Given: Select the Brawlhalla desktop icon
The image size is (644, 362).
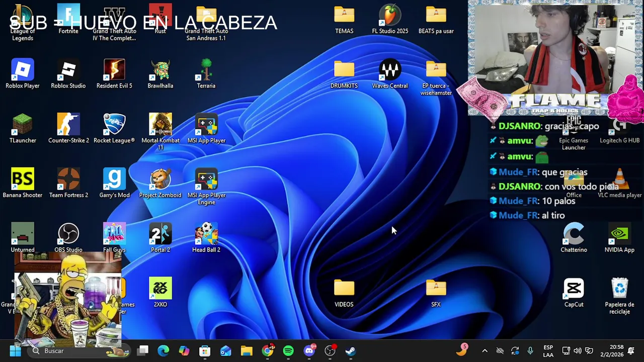Looking at the screenshot, I should [x=160, y=74].
